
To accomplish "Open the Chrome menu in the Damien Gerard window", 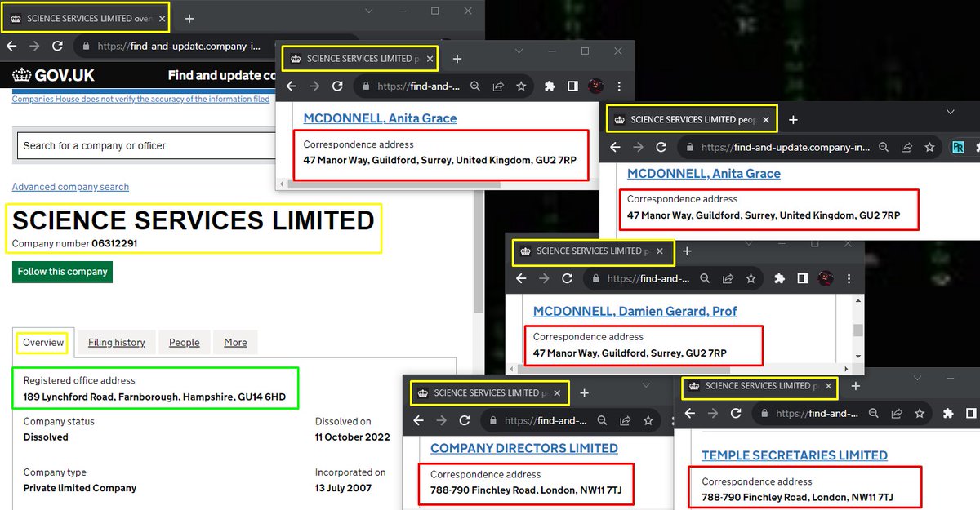I will click(x=850, y=278).
